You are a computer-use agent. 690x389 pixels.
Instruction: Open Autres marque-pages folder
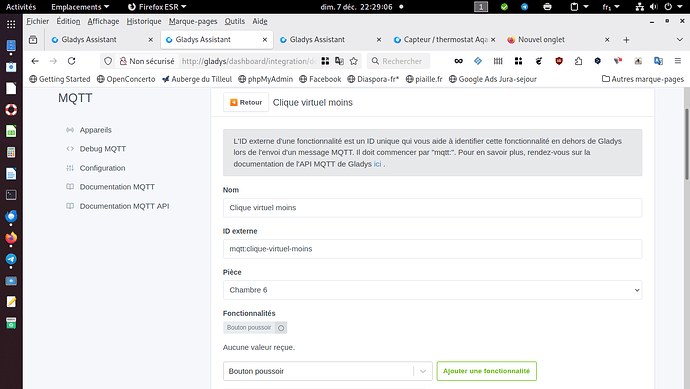pos(643,79)
